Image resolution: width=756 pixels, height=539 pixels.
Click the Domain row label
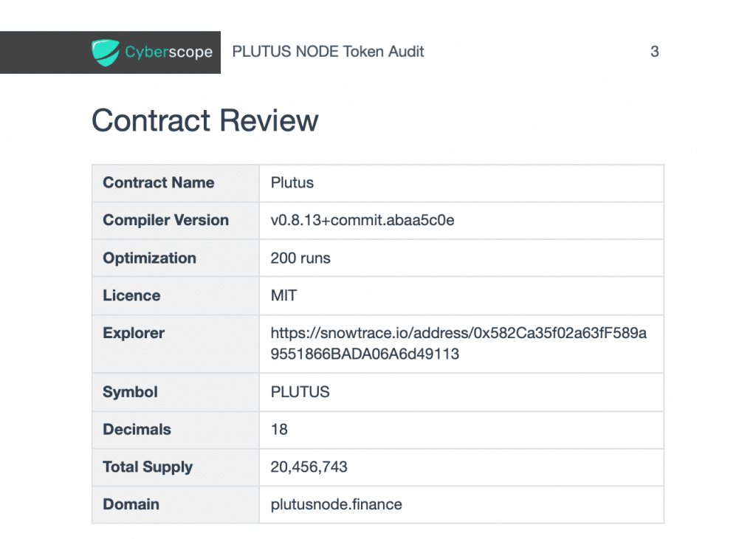point(131,504)
